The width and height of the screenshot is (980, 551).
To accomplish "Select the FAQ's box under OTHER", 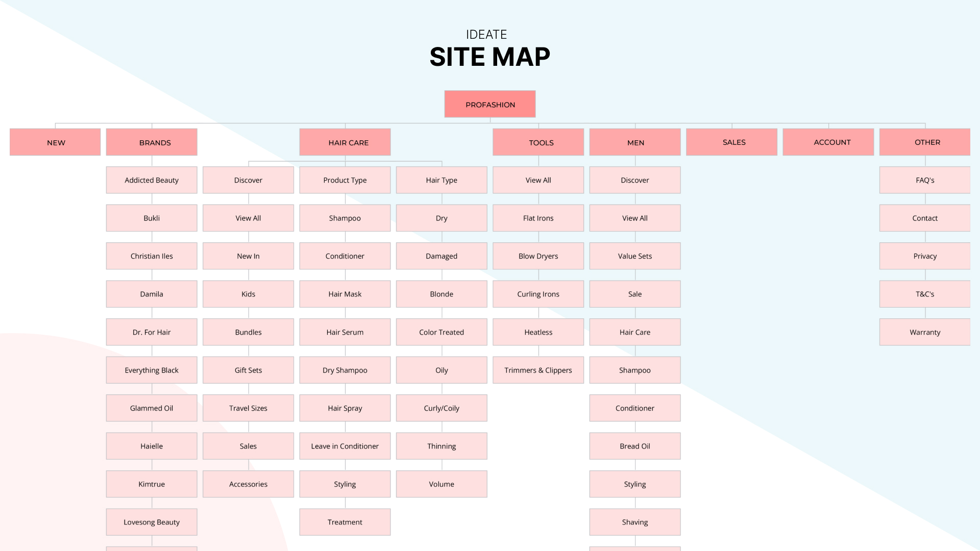I will coord(924,180).
